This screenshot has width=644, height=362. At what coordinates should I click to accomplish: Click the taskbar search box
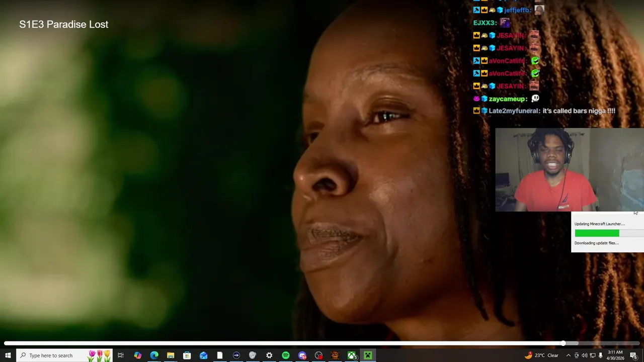click(64, 355)
